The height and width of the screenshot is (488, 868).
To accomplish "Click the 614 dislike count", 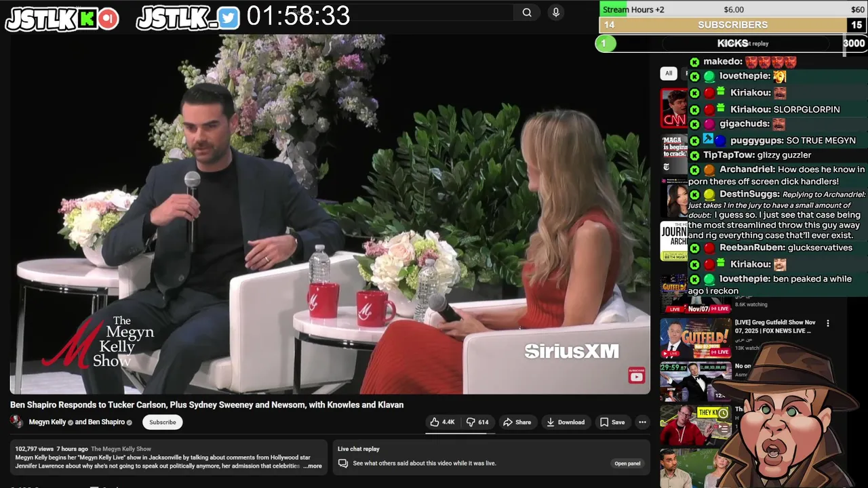I will (483, 422).
